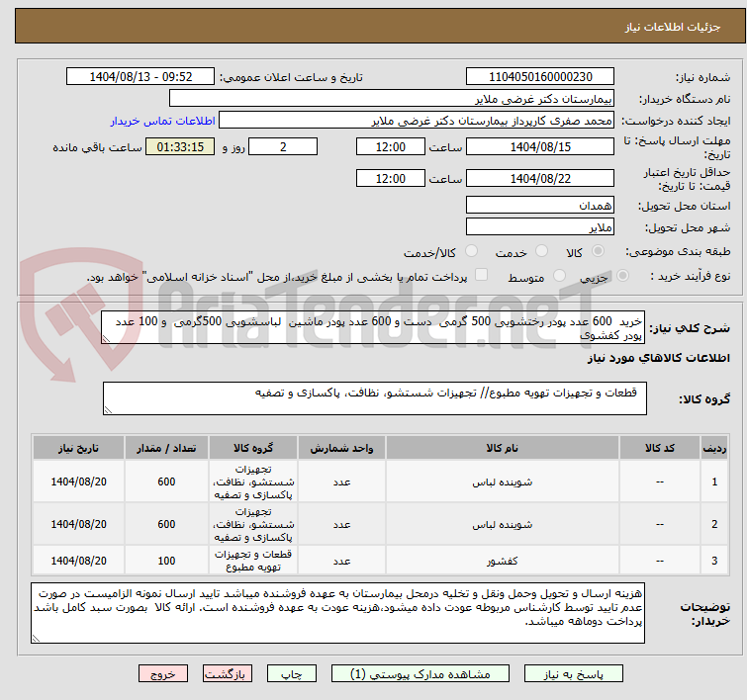Click the remaining time countdown 01:33:15
Screen dimensions: 747x700
point(180,147)
